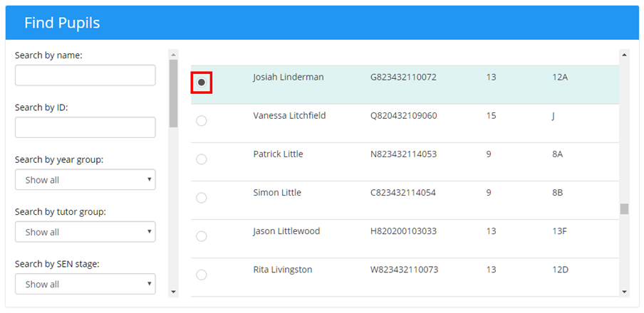
Task: Click the filter panel scroll-up arrow
Action: click(x=173, y=54)
